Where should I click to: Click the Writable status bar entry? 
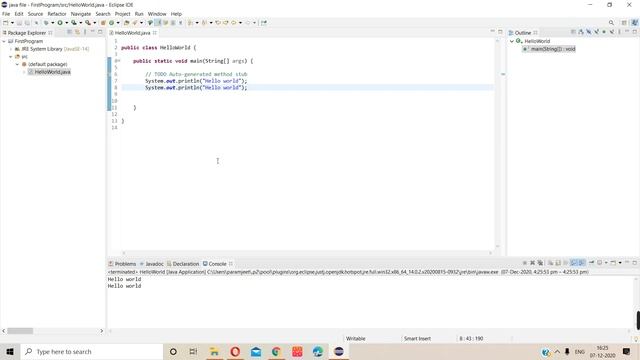[x=356, y=338]
